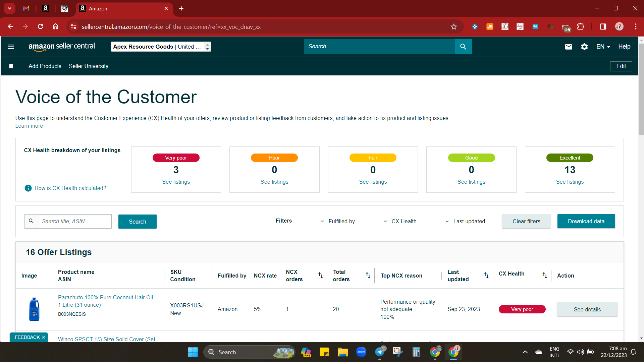
Task: Expand the CX Health filter
Action: pyautogui.click(x=400, y=222)
